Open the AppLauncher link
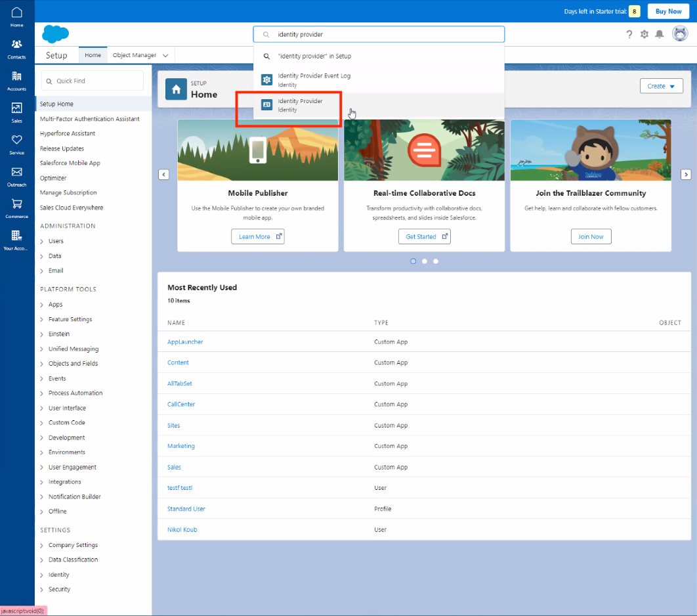 point(185,341)
